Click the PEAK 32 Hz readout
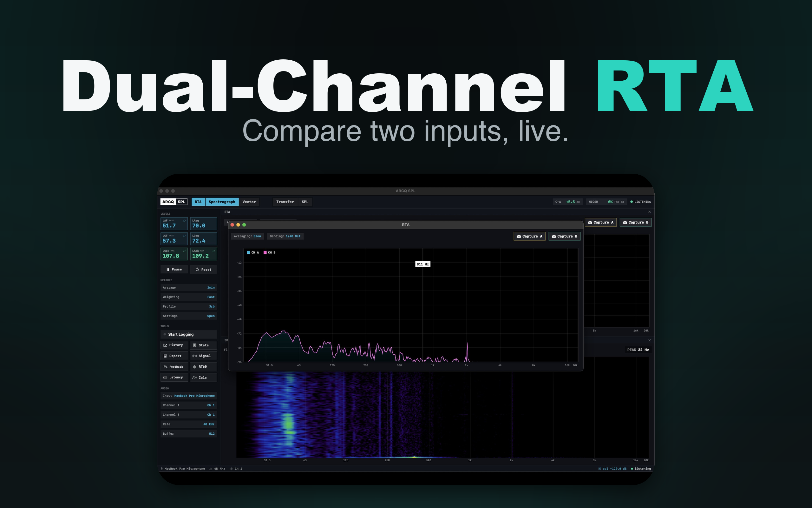 [x=638, y=350]
